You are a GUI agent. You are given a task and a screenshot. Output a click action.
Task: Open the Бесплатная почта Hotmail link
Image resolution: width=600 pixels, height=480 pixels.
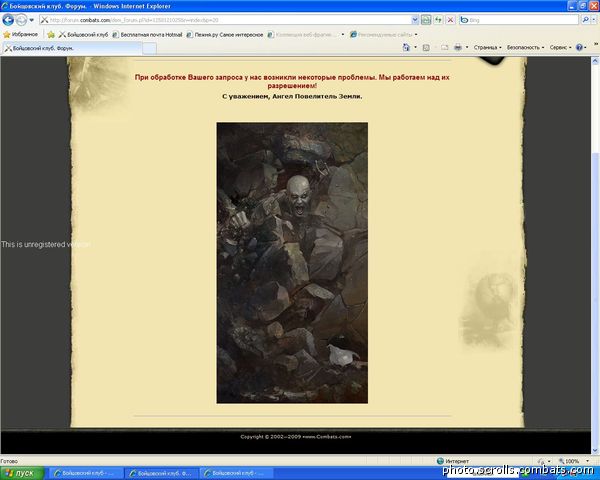click(147, 35)
